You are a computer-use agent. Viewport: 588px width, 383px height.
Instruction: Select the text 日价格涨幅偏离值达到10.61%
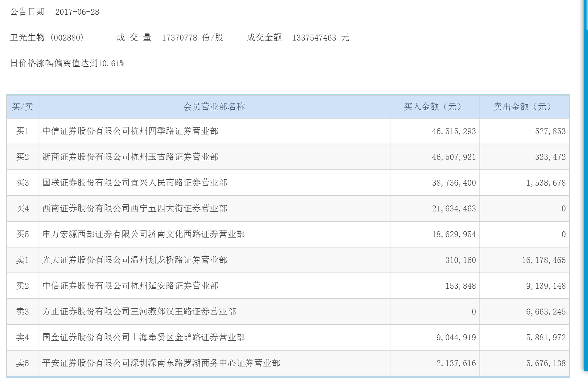(67, 63)
